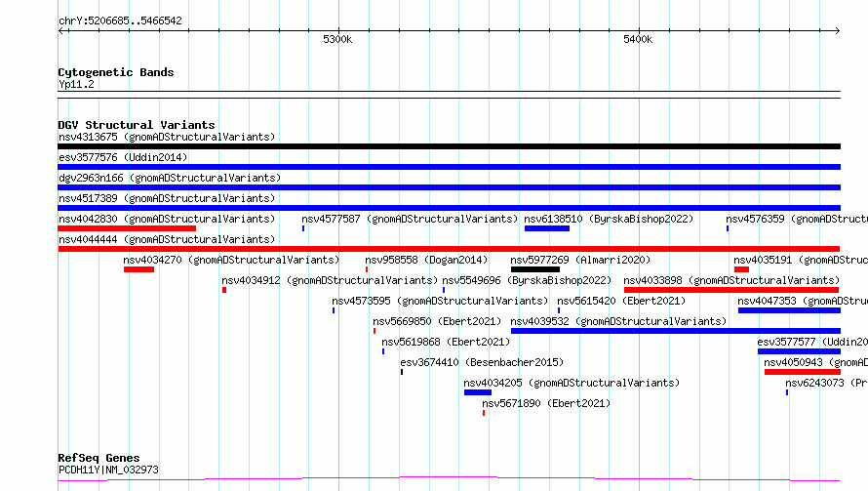868x491 pixels.
Task: Click the nsv4050943 red bar
Action: 803,372
